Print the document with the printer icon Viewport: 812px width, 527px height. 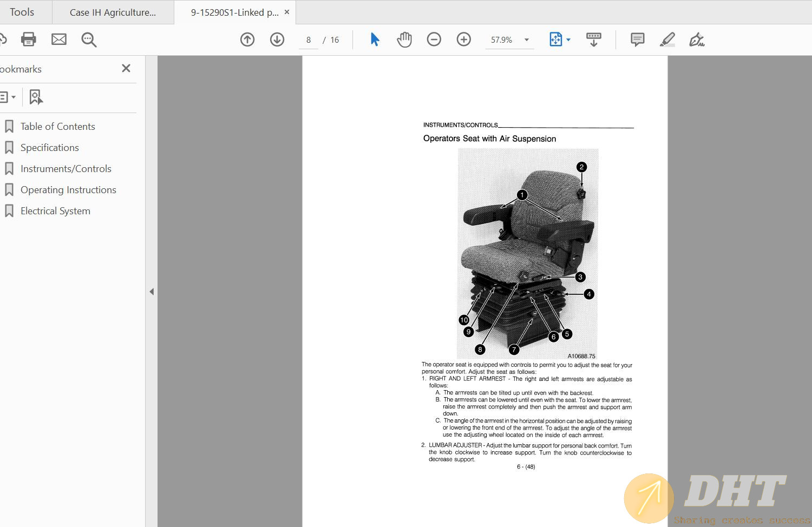(x=28, y=39)
